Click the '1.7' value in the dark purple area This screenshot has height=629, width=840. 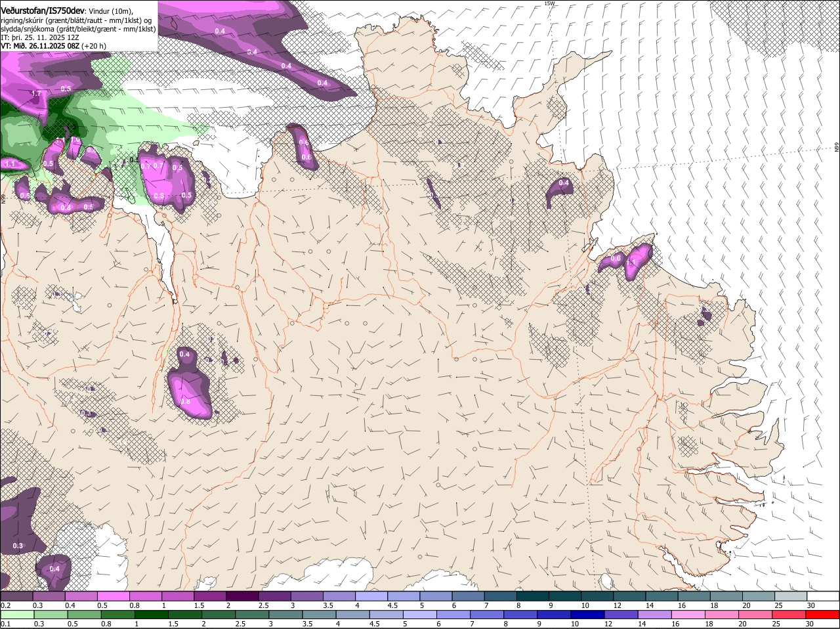tap(37, 94)
